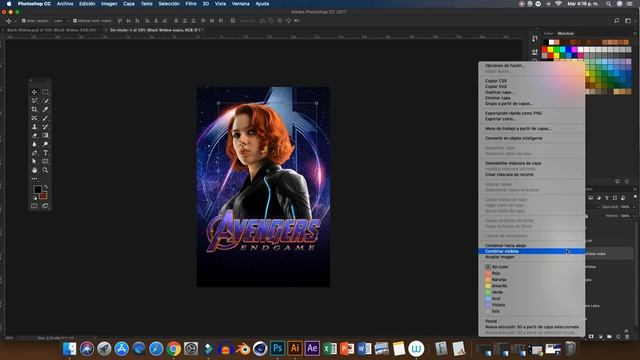Image resolution: width=640 pixels, height=360 pixels.
Task: Switch to the Sin título-1 document tab
Action: (x=155, y=30)
